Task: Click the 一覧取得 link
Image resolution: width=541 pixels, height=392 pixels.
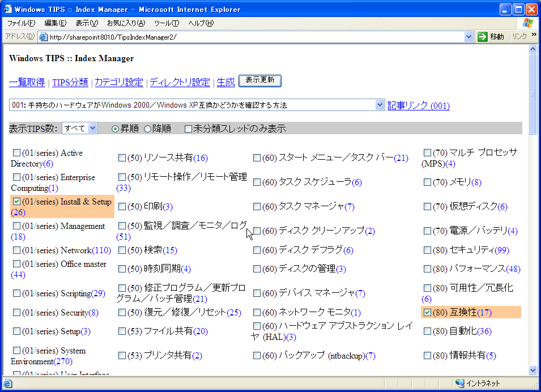Action: click(27, 82)
